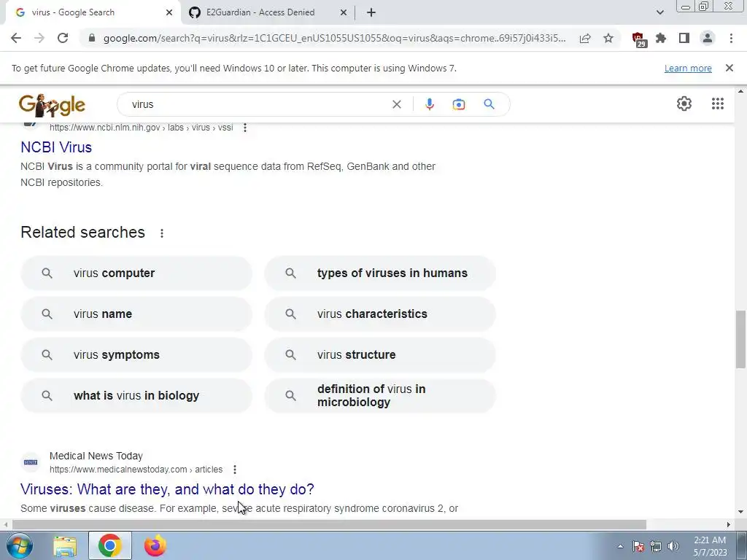The width and height of the screenshot is (747, 560).
Task: Open Viruses: What are they link
Action: point(167,489)
